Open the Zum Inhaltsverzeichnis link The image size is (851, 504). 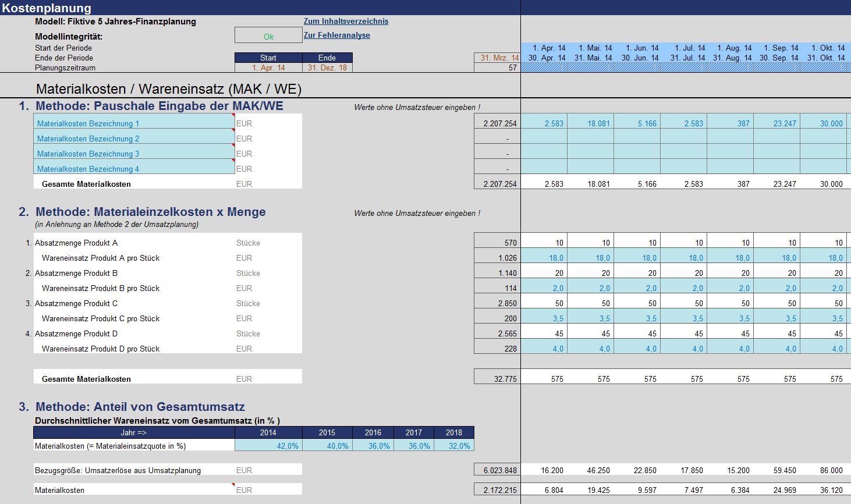(x=346, y=22)
